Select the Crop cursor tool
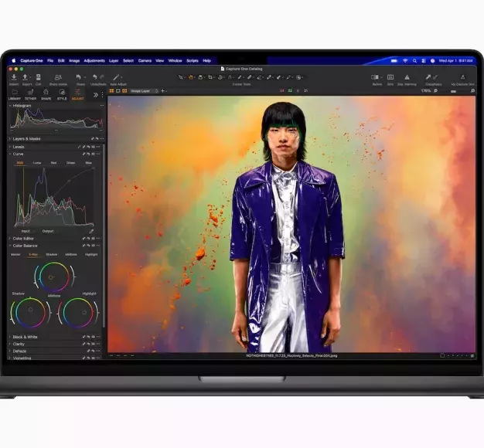Screen dimensions: 484x448 click(x=210, y=77)
